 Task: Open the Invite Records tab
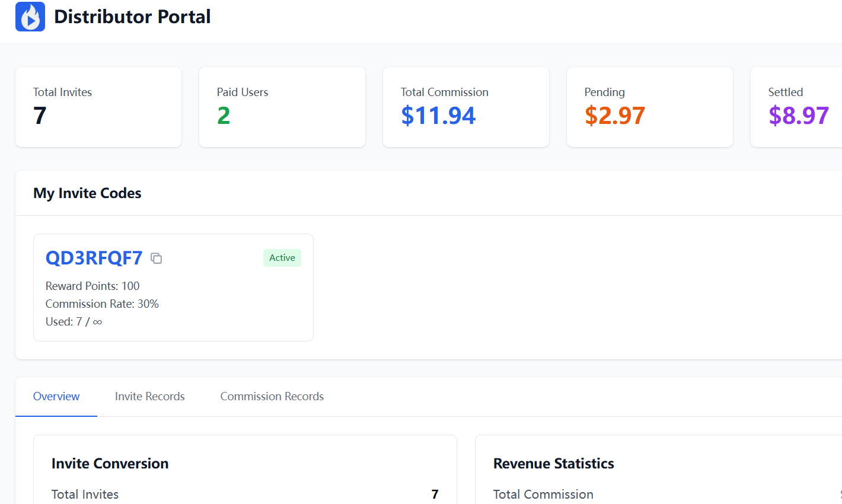(x=150, y=396)
